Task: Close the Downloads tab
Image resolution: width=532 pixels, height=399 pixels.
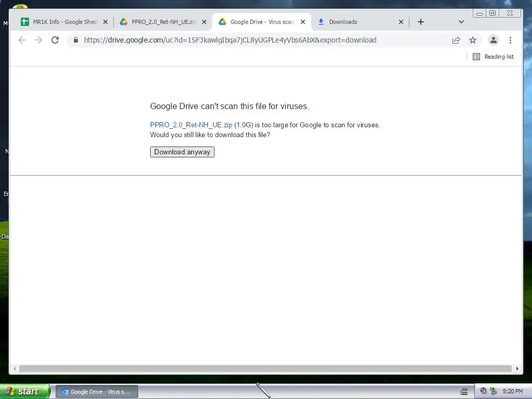Action: 401,22
